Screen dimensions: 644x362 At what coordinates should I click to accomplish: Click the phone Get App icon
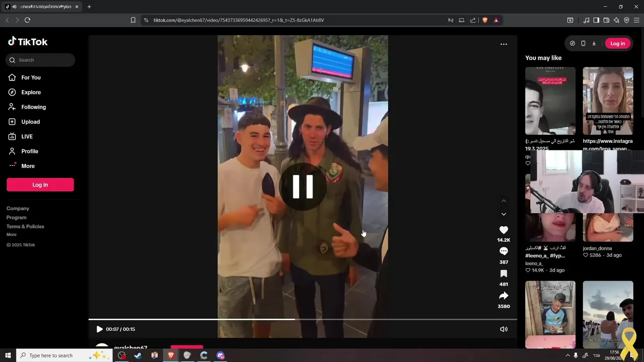pyautogui.click(x=583, y=43)
